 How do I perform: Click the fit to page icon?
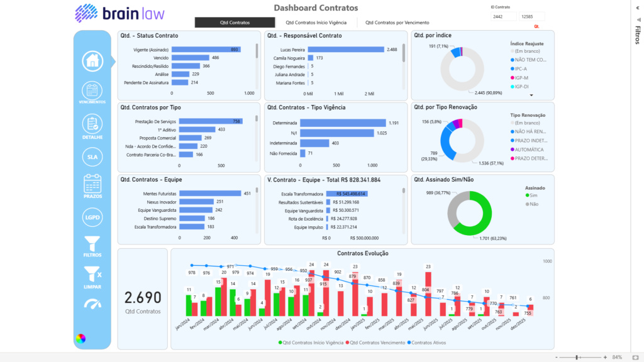[x=635, y=358]
